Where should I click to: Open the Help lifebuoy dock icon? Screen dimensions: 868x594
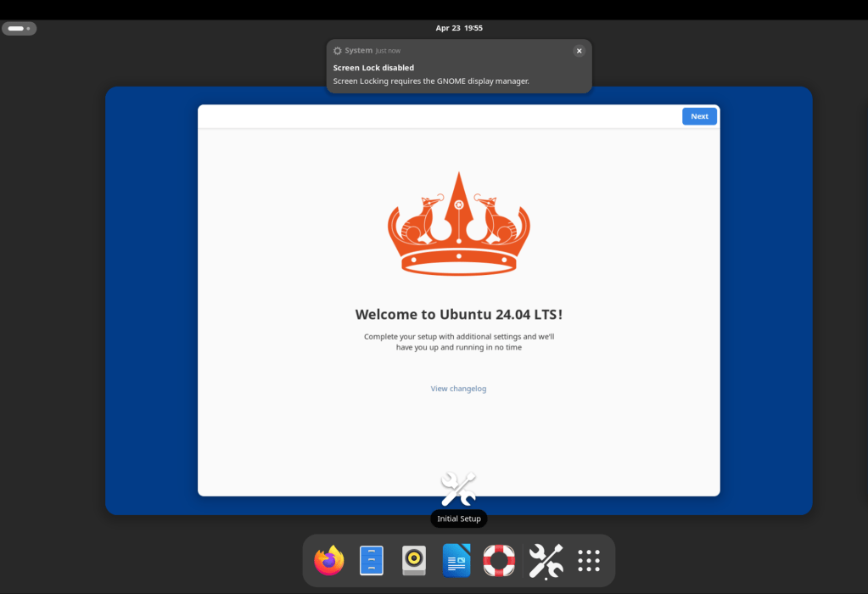click(499, 560)
